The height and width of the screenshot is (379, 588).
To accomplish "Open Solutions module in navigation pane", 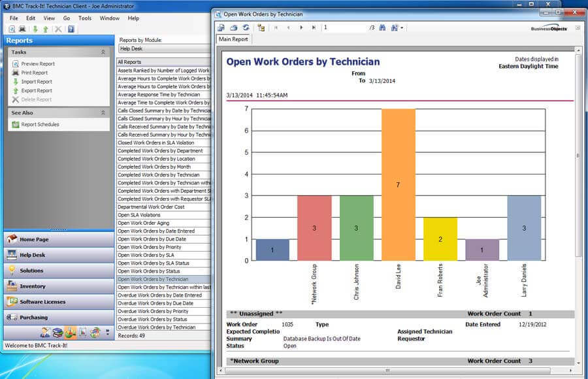I will point(59,271).
